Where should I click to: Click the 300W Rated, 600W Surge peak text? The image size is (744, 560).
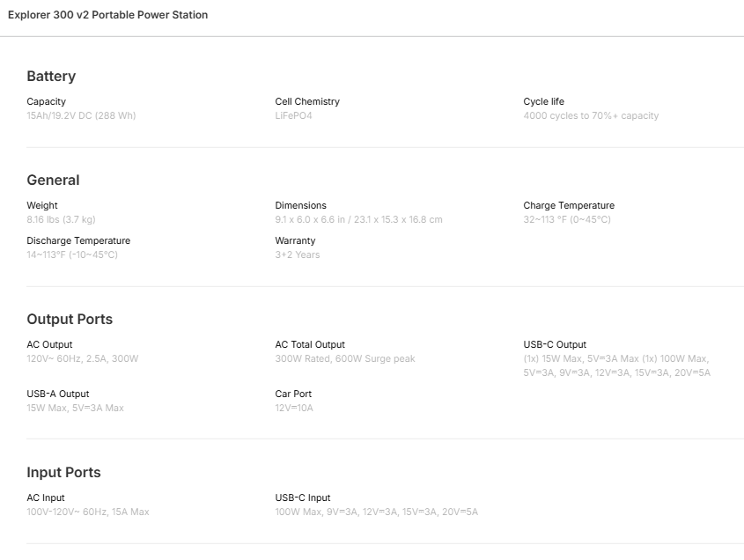[x=344, y=358]
